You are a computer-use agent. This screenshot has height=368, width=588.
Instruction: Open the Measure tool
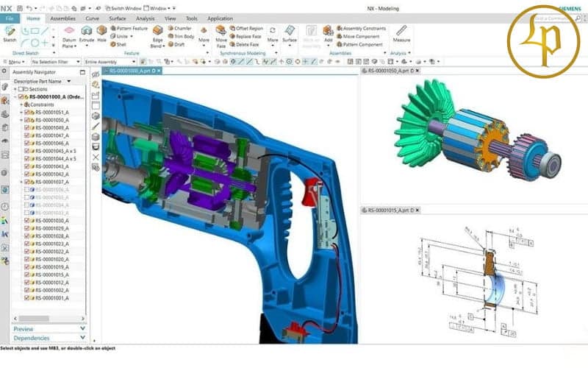coord(401,34)
